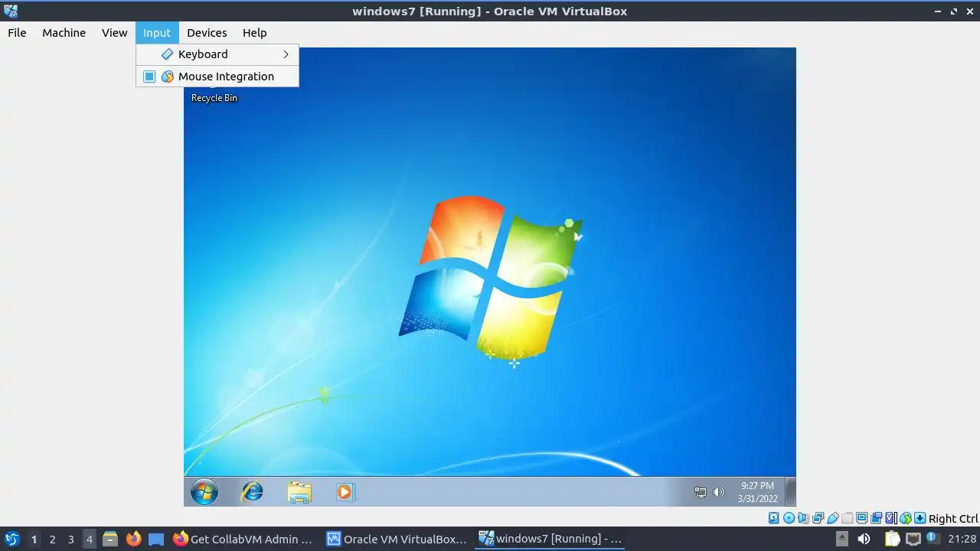Click the recording status indicator
The height and width of the screenshot is (551, 980).
(x=876, y=518)
